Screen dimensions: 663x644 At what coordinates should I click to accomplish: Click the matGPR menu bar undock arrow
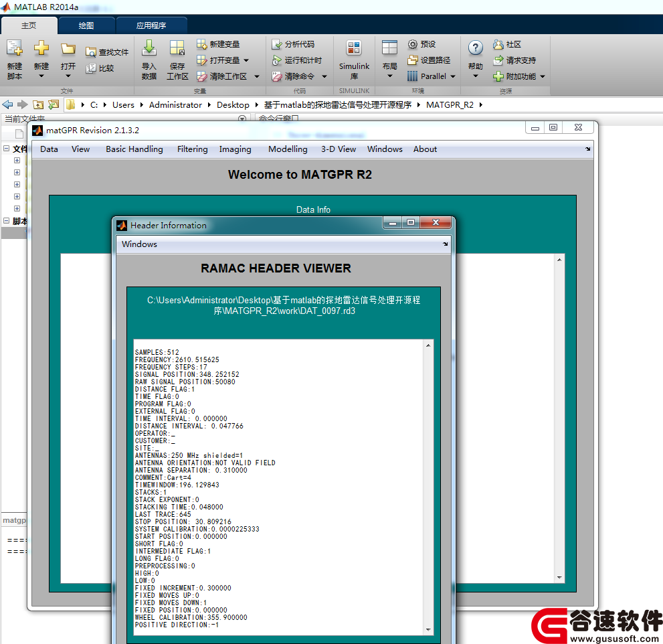tap(588, 149)
